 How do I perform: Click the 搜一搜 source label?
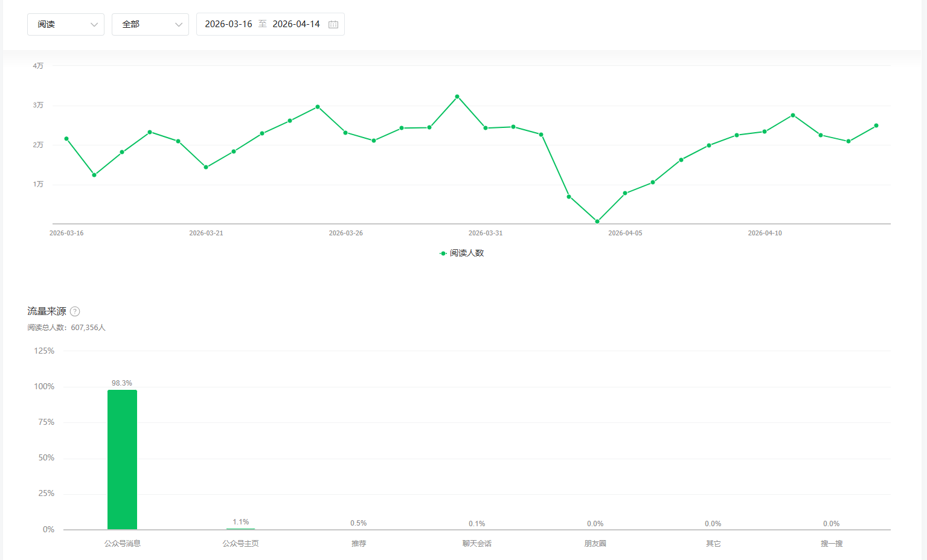tap(832, 544)
